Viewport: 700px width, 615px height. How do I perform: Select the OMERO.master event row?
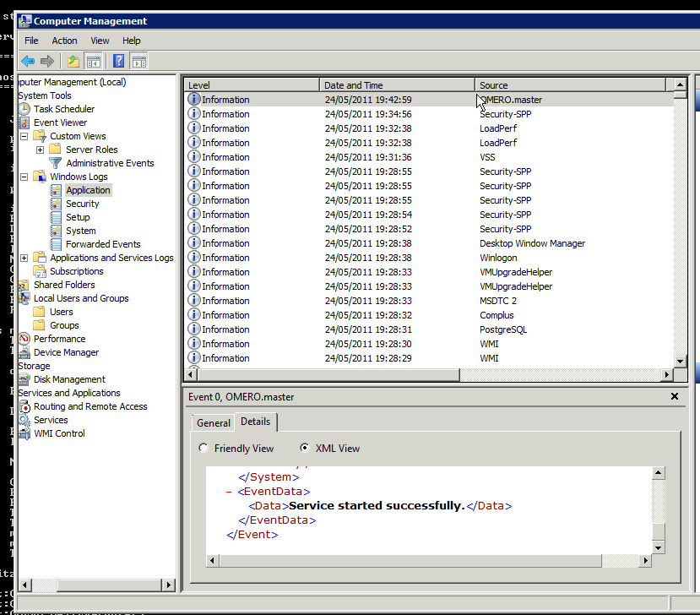(430, 100)
